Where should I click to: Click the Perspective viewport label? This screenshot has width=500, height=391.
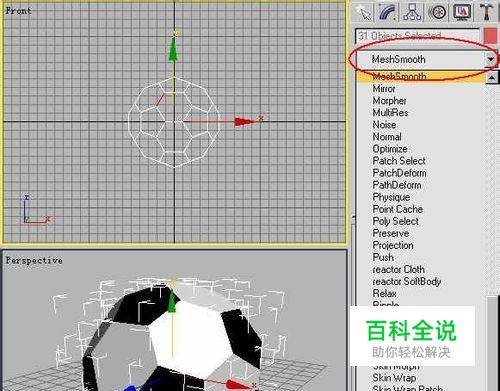click(34, 260)
